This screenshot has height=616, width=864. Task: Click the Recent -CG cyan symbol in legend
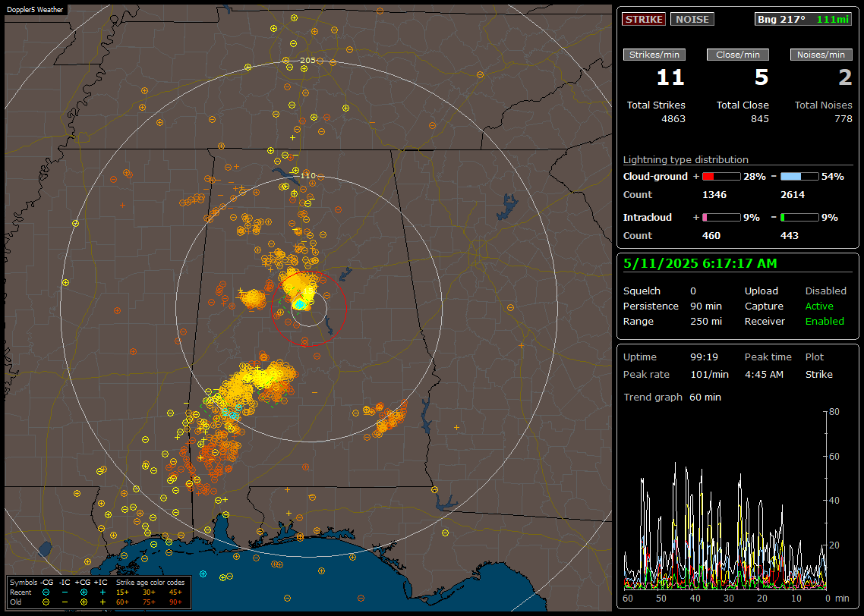pos(46,592)
